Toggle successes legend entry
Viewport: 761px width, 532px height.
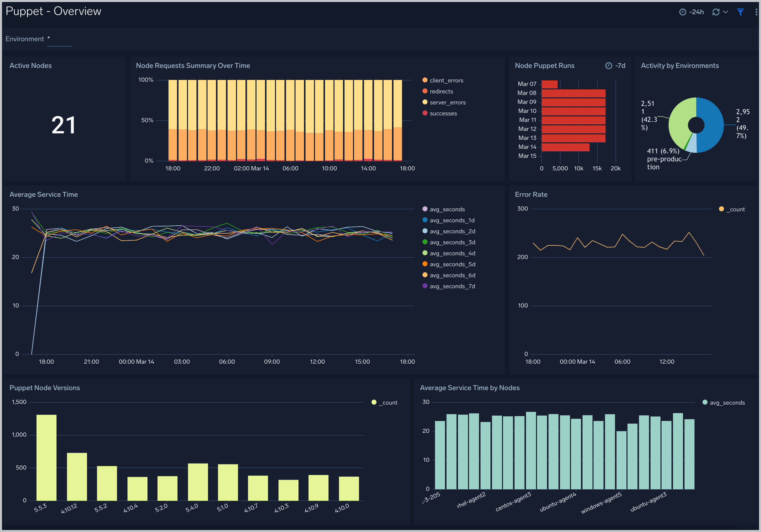439,113
